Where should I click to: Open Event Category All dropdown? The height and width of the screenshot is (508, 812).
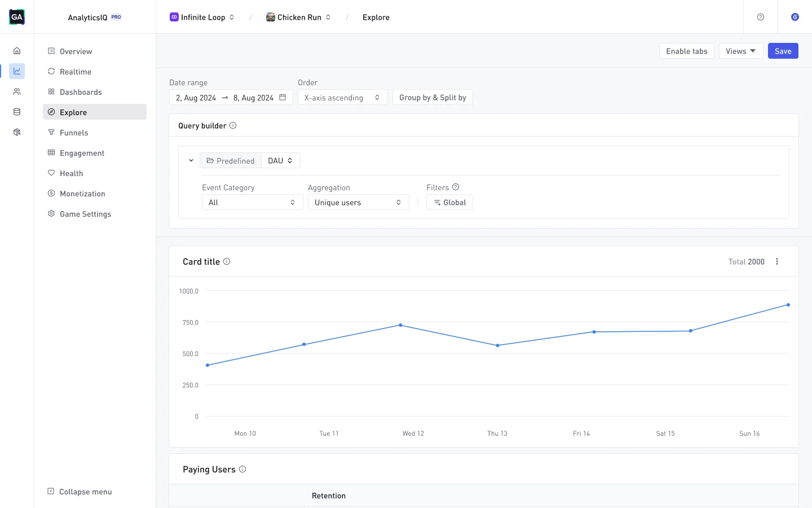[x=252, y=202]
